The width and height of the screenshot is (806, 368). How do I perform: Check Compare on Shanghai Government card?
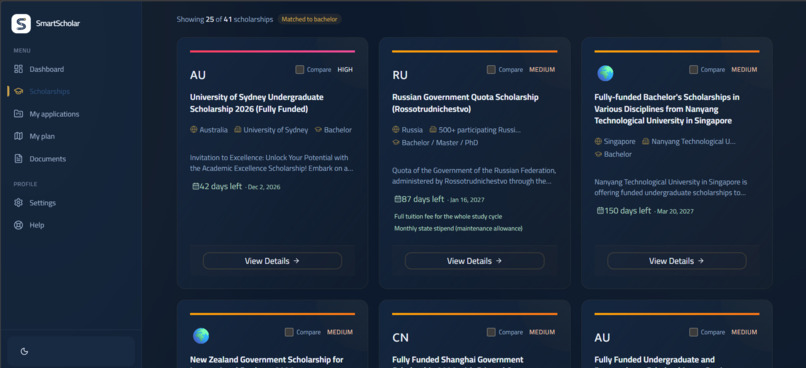coord(491,332)
